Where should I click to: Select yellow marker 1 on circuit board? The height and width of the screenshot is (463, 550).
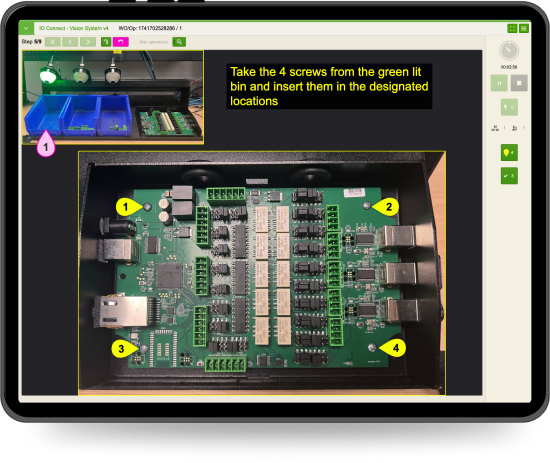point(127,207)
